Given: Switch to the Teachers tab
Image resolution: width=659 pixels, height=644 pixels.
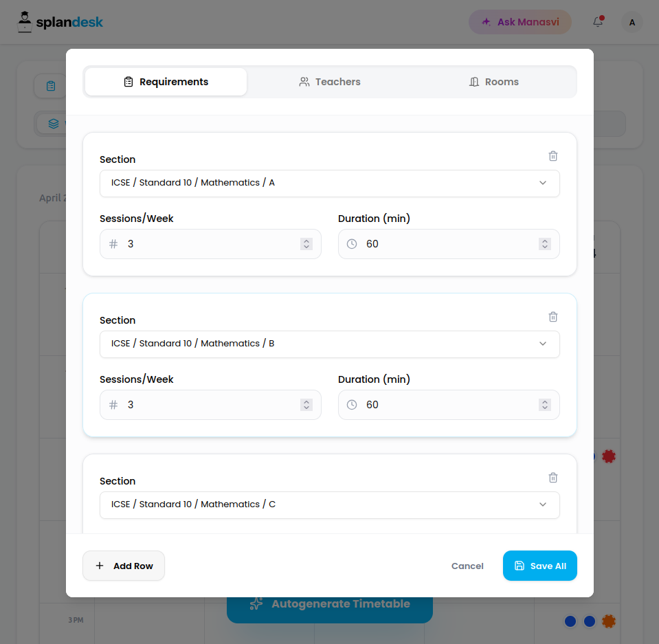Looking at the screenshot, I should (x=330, y=82).
